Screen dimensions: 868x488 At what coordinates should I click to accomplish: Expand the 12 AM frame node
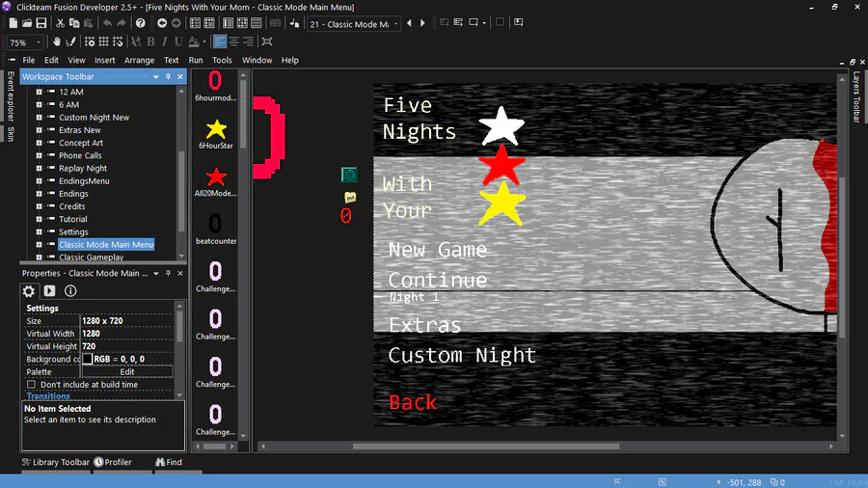pyautogui.click(x=39, y=92)
